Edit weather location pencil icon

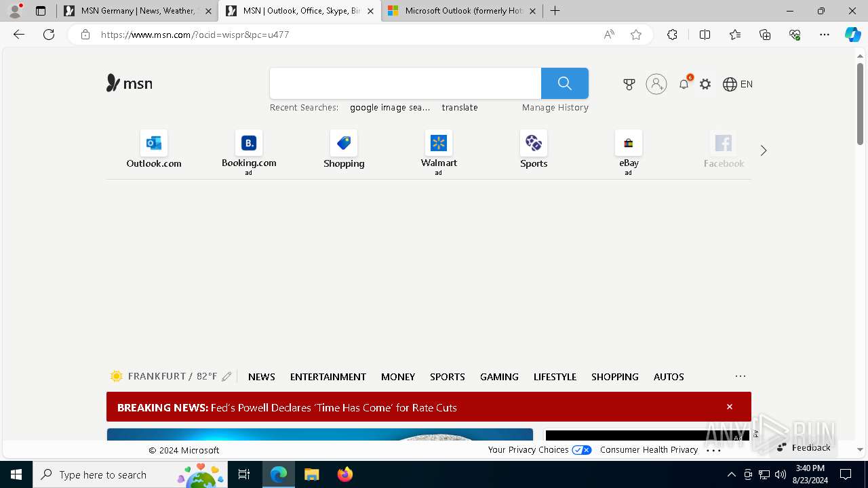pos(226,377)
